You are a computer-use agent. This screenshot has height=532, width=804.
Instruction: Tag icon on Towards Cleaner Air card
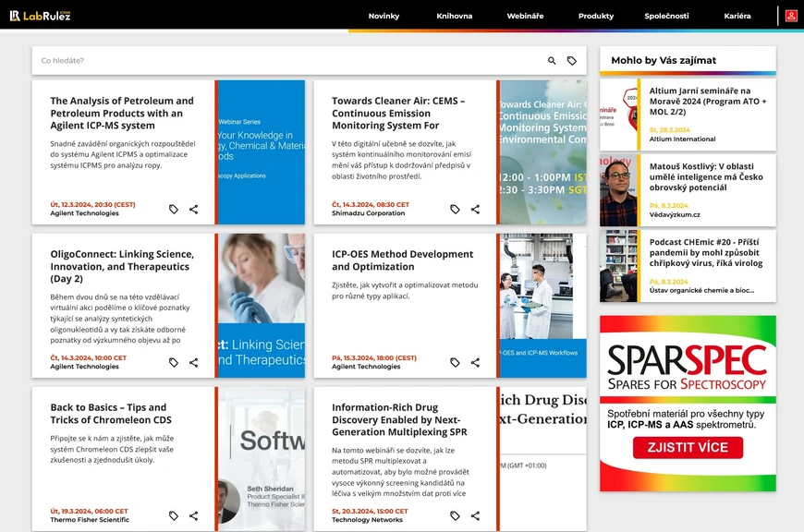[x=455, y=209]
